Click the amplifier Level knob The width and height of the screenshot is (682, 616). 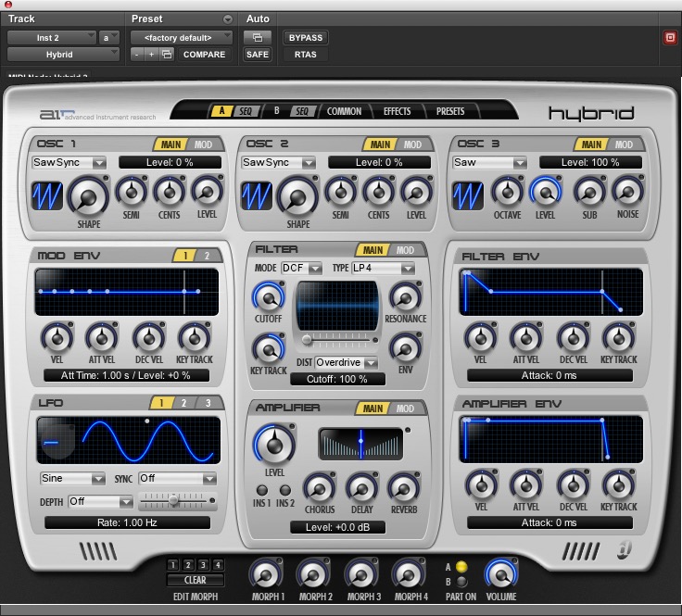274,444
